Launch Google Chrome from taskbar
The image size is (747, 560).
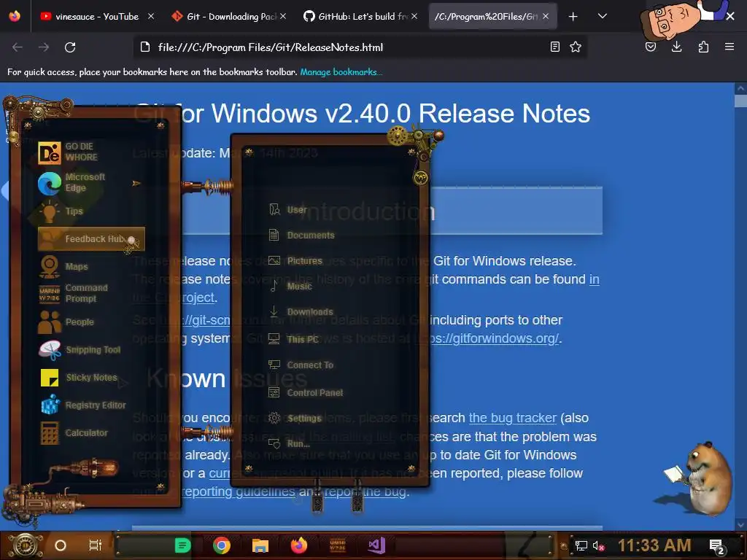[222, 545]
